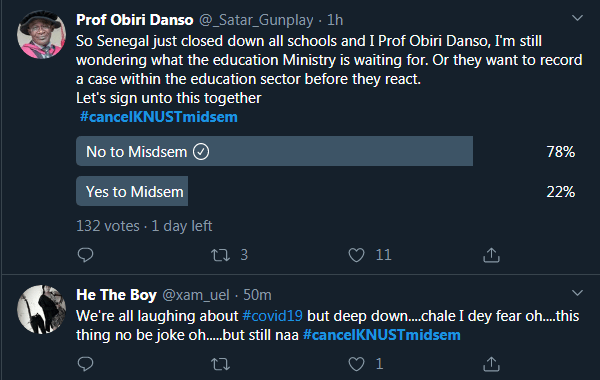600x380 pixels.
Task: Select the No to Misdsem poll option
Action: point(274,151)
